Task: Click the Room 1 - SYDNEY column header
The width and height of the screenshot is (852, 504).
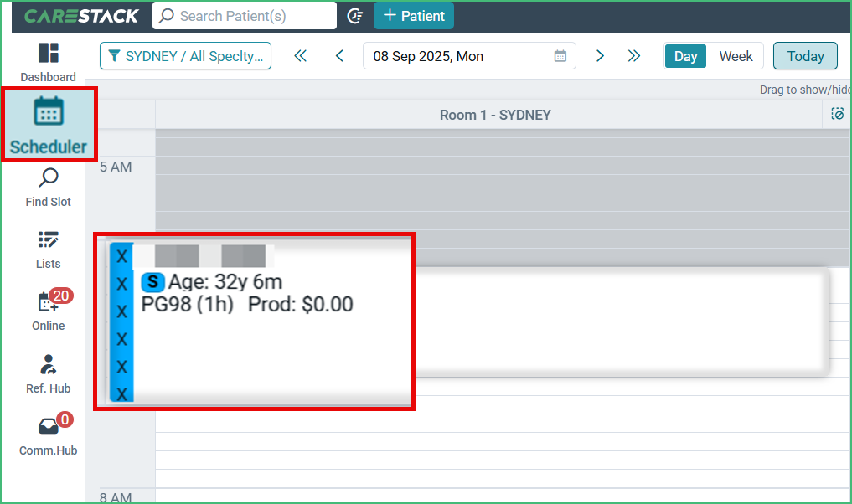Action: (495, 114)
